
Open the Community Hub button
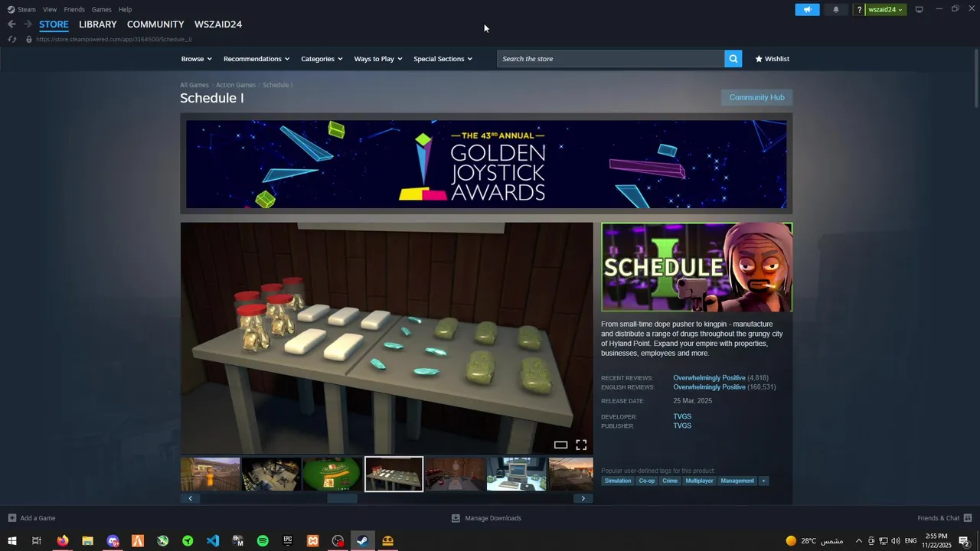[756, 97]
